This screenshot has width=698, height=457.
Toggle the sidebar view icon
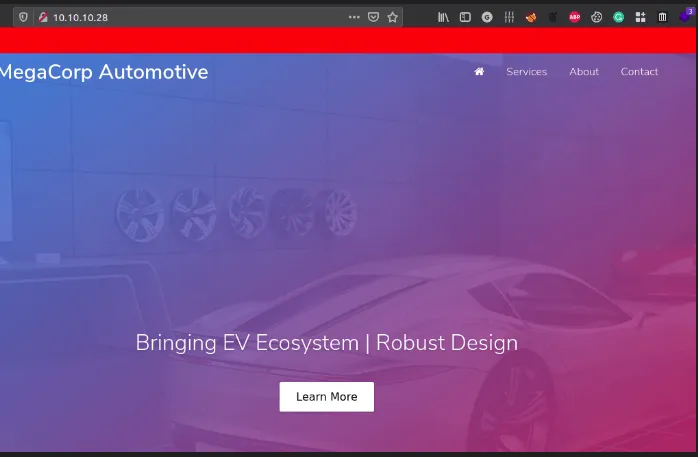click(x=465, y=17)
